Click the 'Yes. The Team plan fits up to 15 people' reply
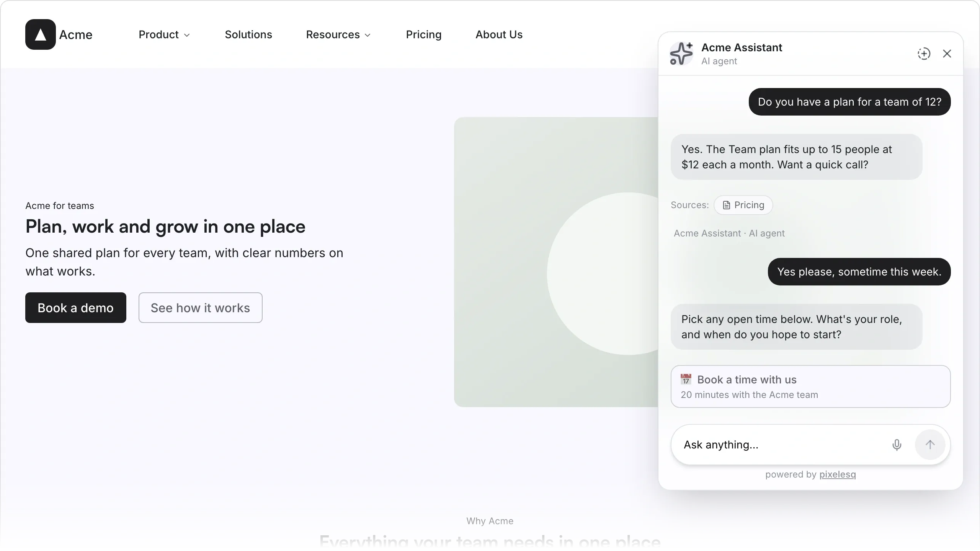The image size is (980, 551). pos(796,157)
